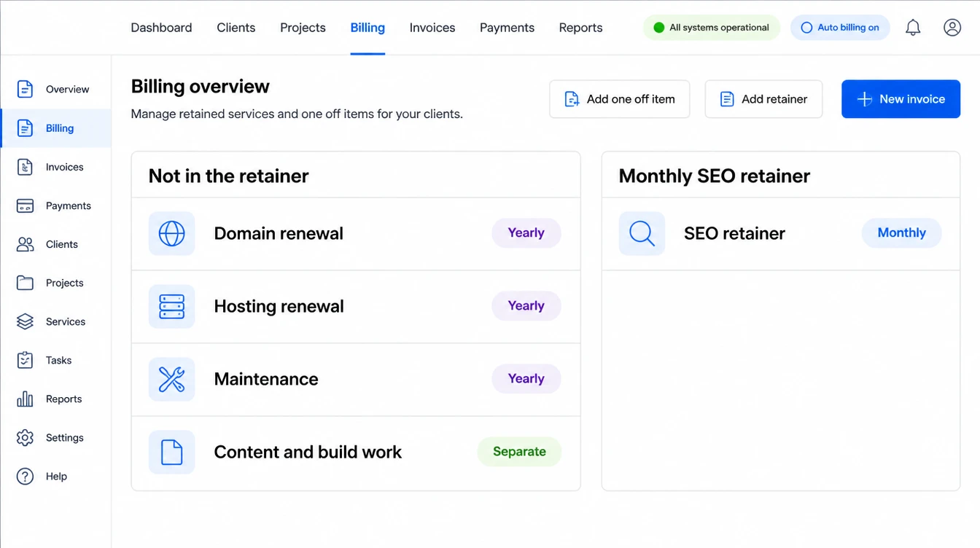Click the Maintenance item title
The image size is (980, 548).
266,379
